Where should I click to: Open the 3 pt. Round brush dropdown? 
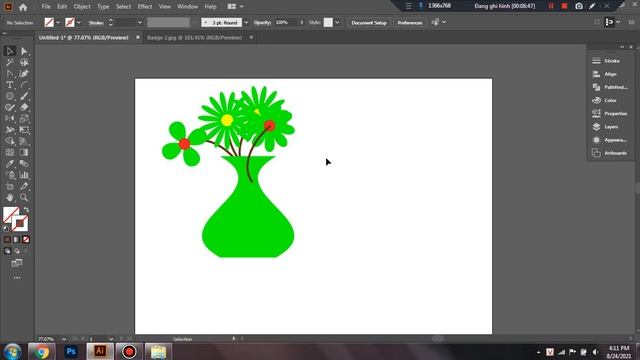[x=246, y=22]
